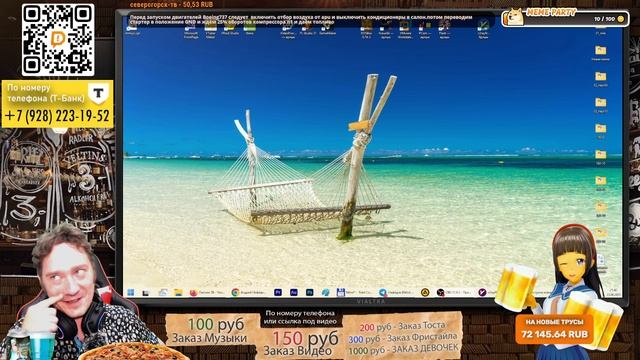
Task: Click the phone number +7 (928) 223-19-52
Action: click(58, 116)
